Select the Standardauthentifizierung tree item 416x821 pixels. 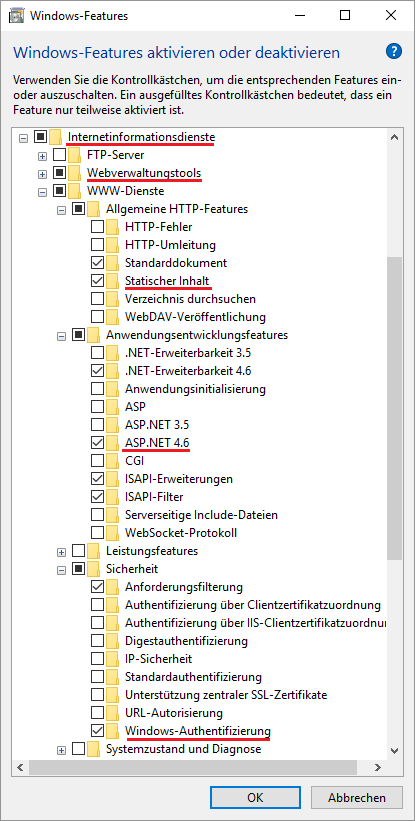pos(193,676)
